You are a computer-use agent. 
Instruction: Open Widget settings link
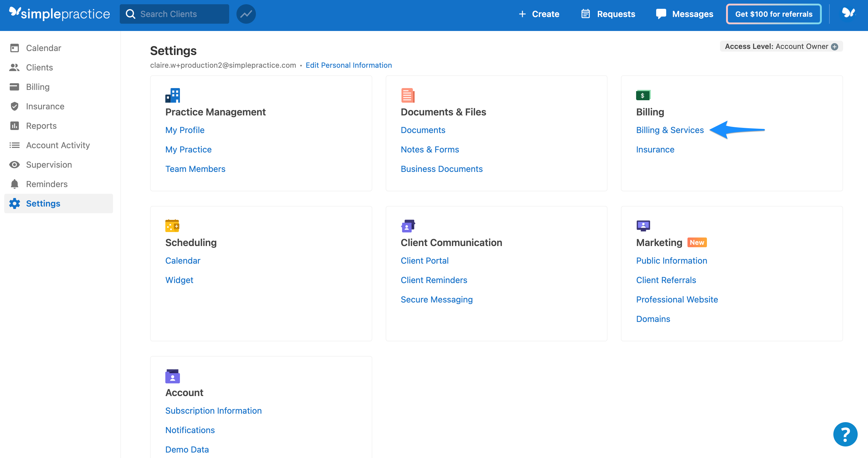(179, 280)
